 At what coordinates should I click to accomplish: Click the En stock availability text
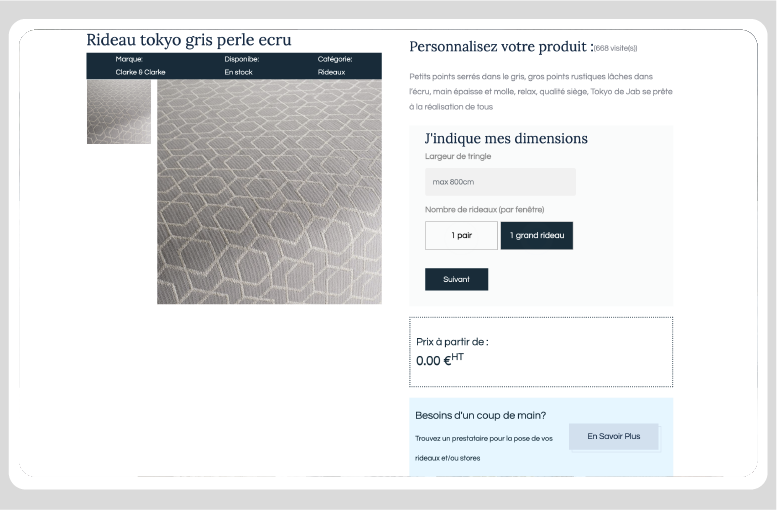click(238, 72)
